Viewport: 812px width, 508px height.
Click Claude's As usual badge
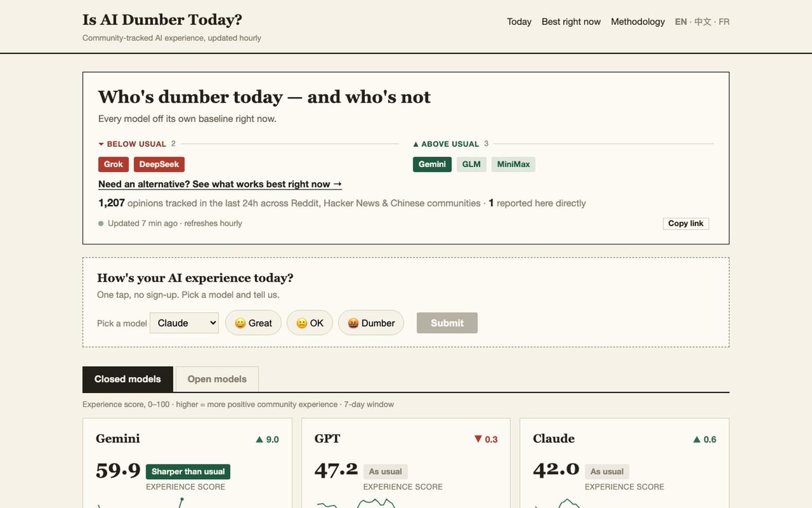(607, 471)
